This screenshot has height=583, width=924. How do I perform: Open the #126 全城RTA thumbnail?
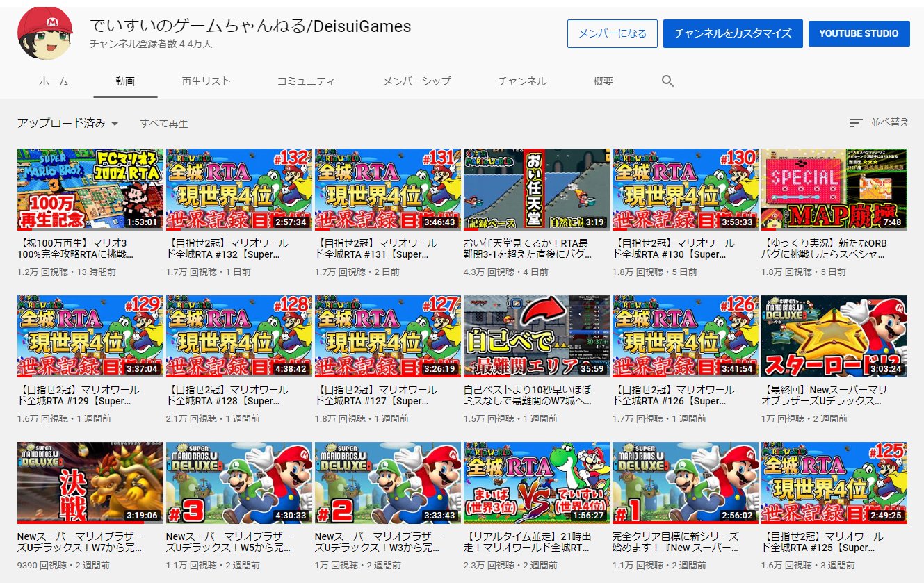(x=686, y=336)
